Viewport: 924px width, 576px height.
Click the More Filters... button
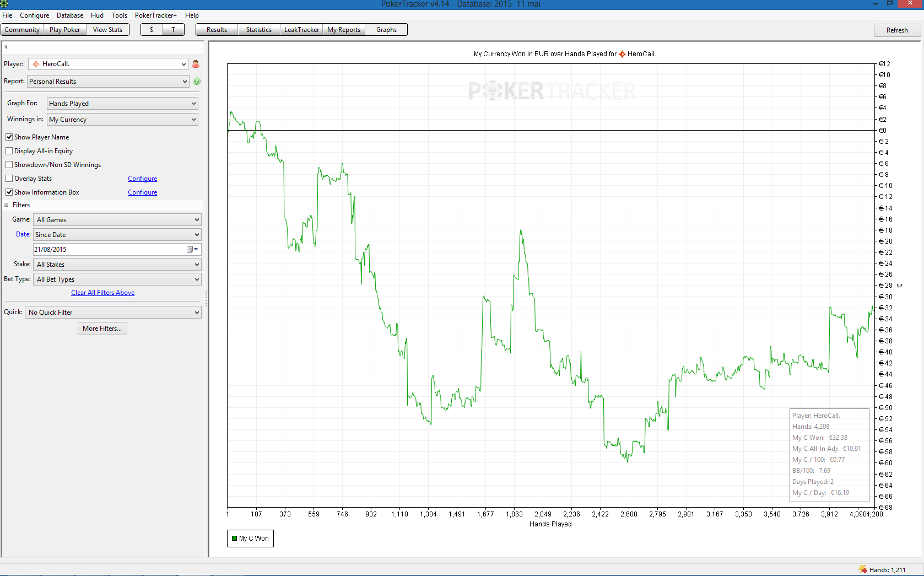click(x=102, y=329)
